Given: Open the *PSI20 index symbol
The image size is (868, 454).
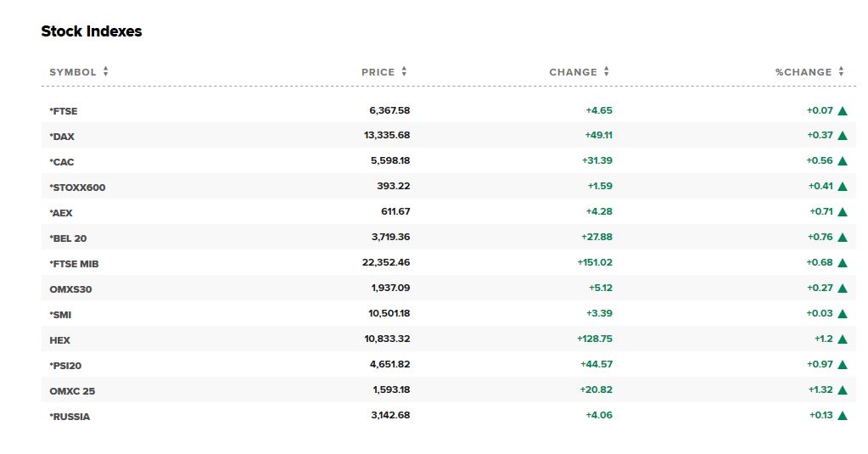Looking at the screenshot, I should point(65,366).
